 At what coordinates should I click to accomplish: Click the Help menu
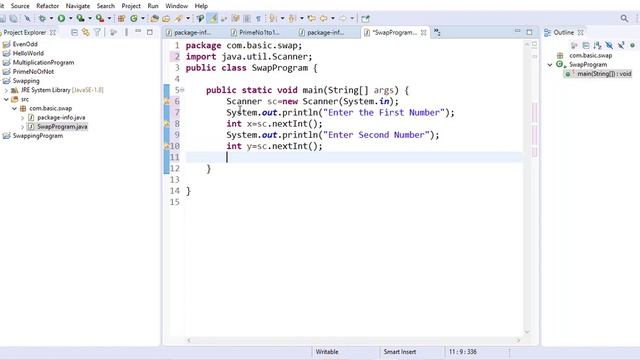(201, 6)
